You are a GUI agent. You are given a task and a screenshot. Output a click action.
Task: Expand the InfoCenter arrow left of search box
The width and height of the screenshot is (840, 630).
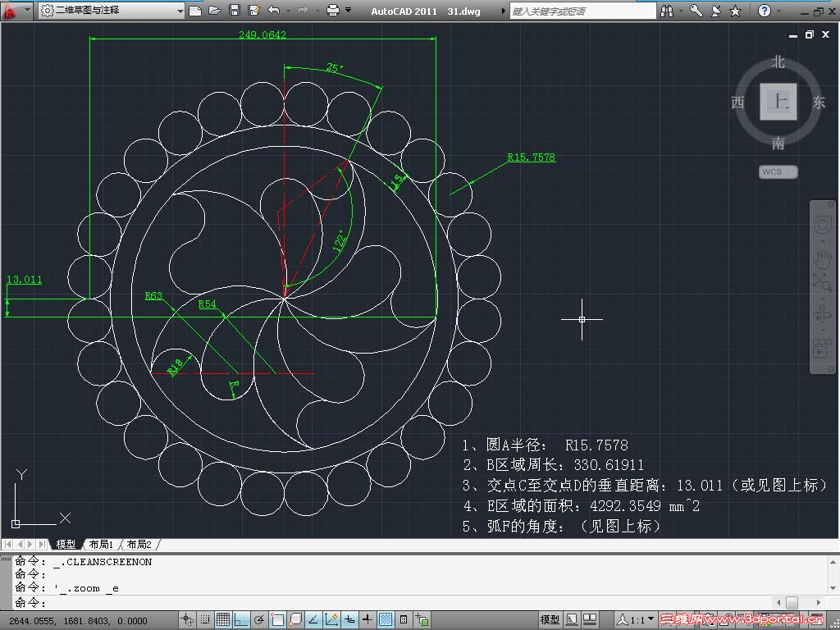point(503,11)
